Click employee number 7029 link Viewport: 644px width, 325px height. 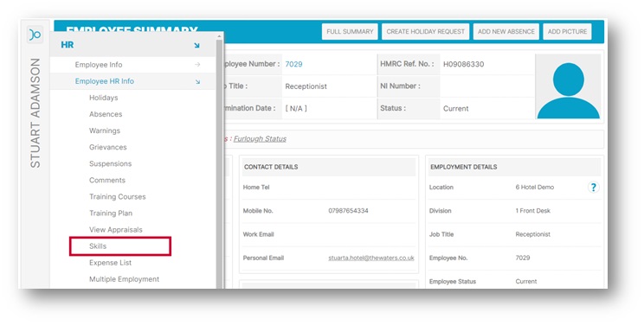click(x=293, y=64)
